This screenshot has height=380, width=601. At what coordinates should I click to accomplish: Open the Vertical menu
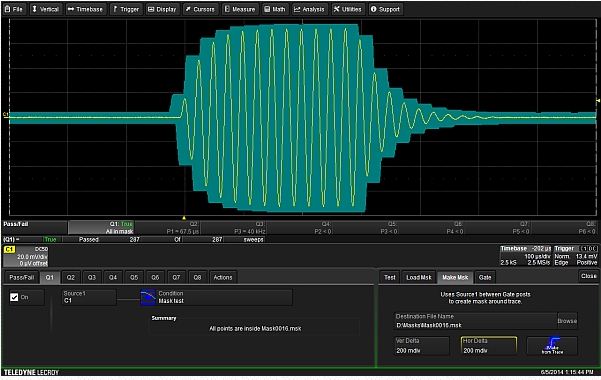[45, 9]
